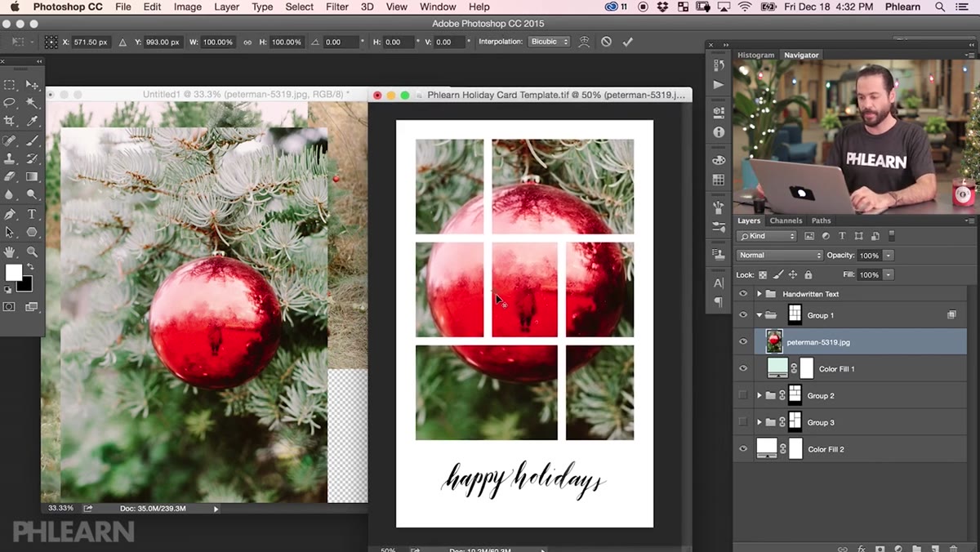Viewport: 980px width, 552px height.
Task: Expand the Group 3 folder
Action: (759, 422)
